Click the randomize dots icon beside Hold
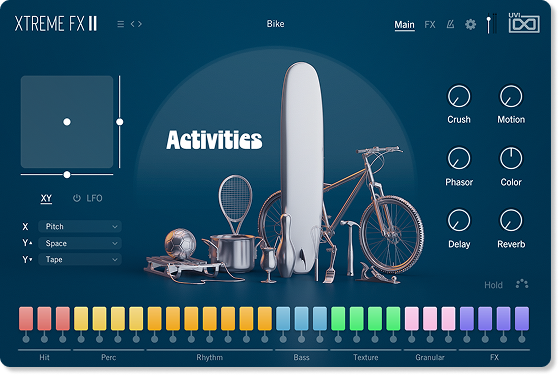Image resolution: width=559 pixels, height=375 pixels. coord(522,284)
